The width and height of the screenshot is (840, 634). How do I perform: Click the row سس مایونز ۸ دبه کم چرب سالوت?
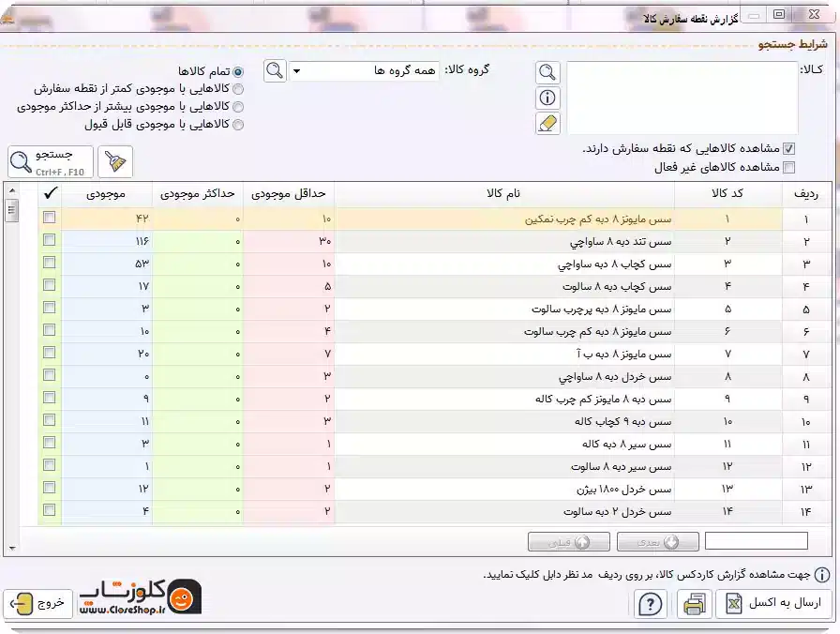[434, 332]
